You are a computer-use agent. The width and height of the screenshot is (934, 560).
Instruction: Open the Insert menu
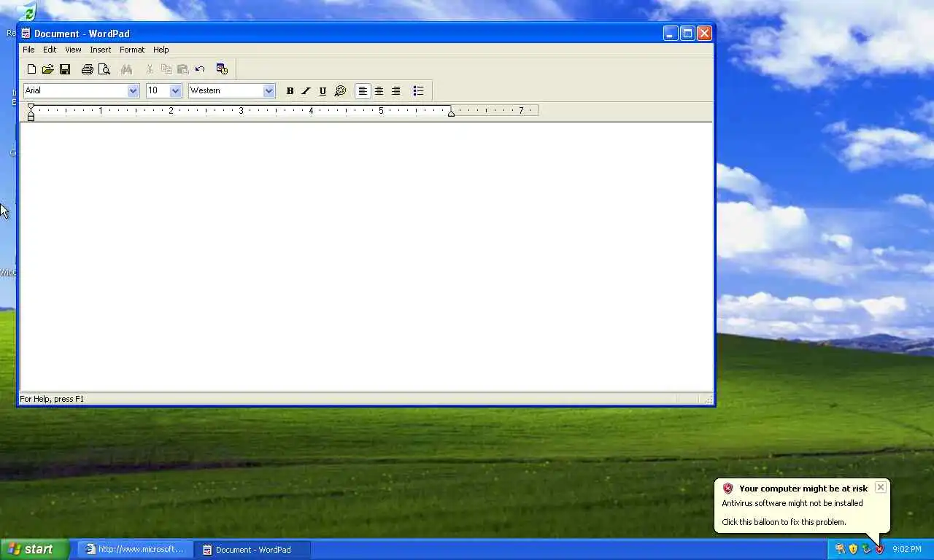[x=101, y=50]
